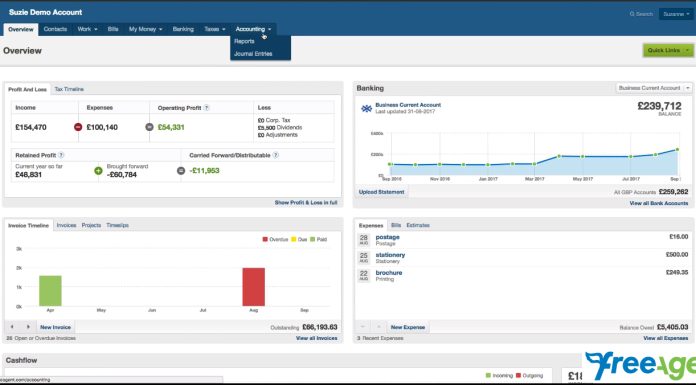Click the Operating Profit help question icon
This screenshot has width=696, height=385.
(206, 108)
